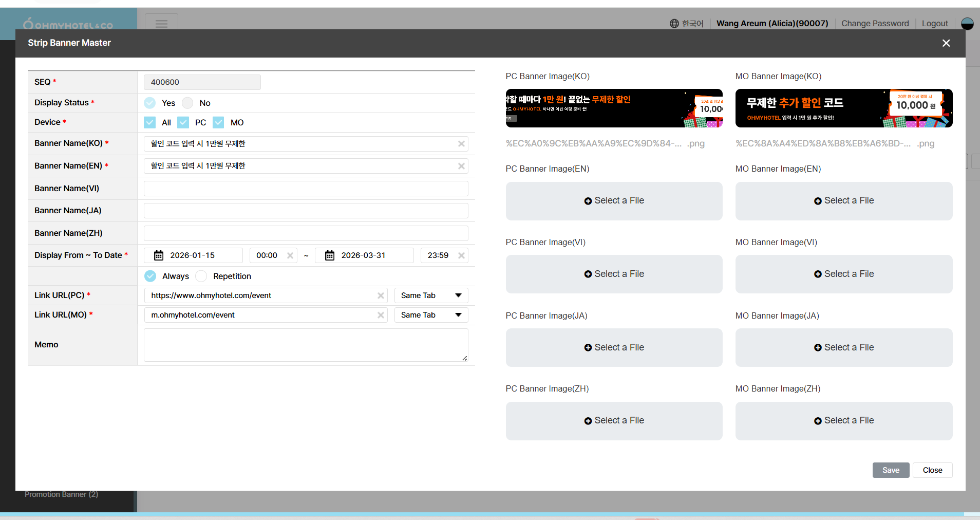The height and width of the screenshot is (520, 980).
Task: Save the strip banner
Action: [891, 470]
